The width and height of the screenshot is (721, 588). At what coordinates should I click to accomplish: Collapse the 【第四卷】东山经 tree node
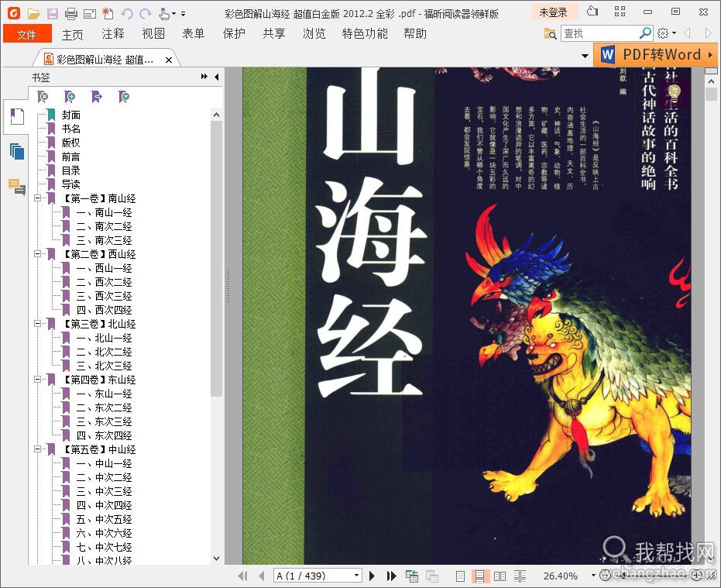(38, 379)
